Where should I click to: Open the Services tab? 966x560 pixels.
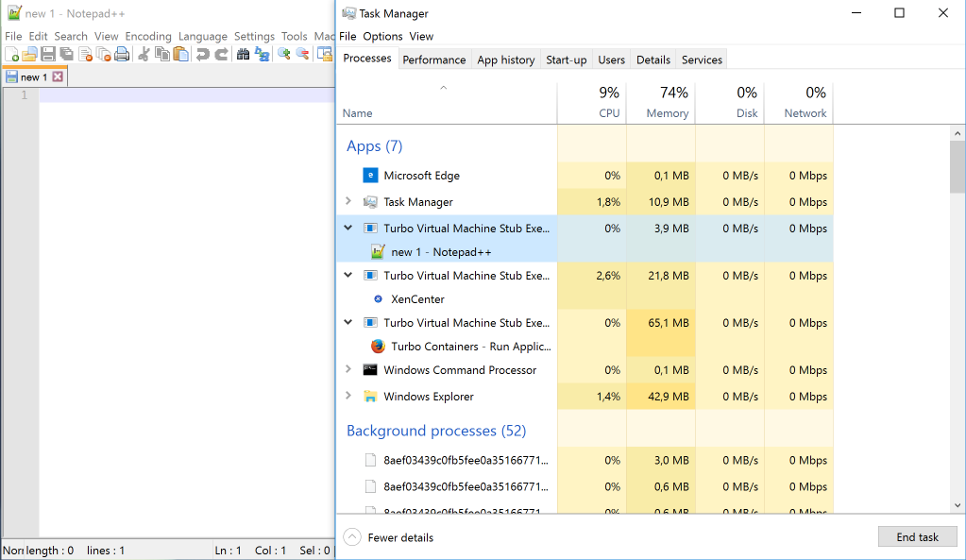[702, 59]
